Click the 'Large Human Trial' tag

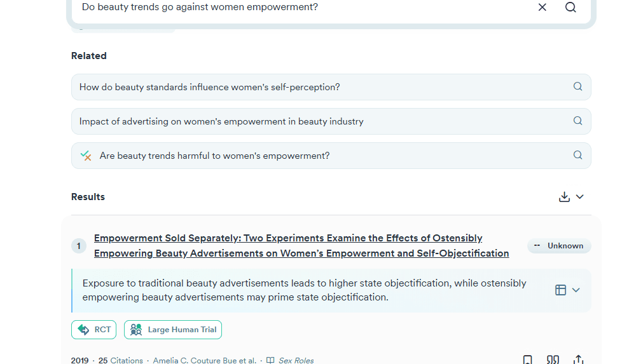[173, 330]
